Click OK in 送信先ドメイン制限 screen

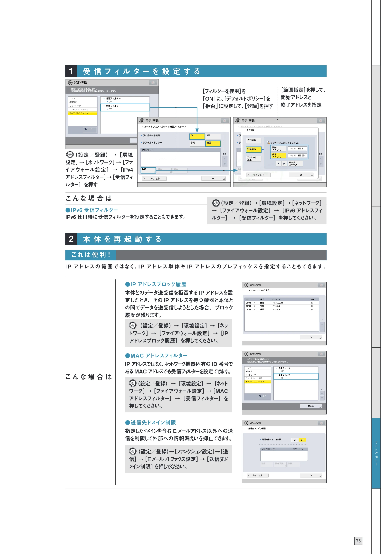tap(311, 475)
